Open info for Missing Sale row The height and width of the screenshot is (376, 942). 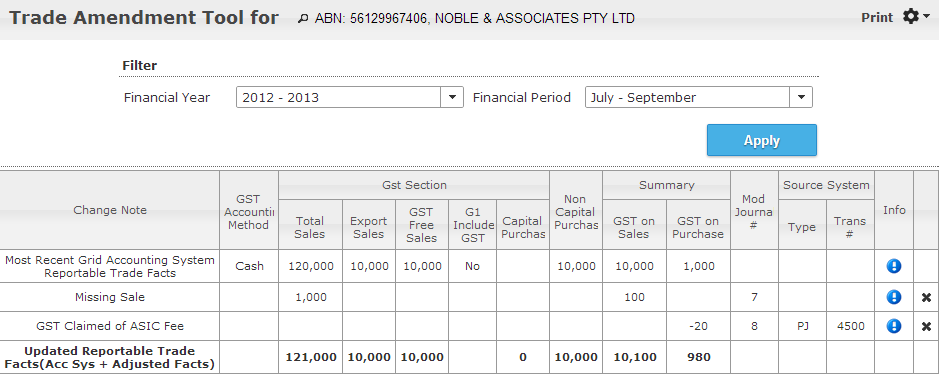[x=893, y=297]
